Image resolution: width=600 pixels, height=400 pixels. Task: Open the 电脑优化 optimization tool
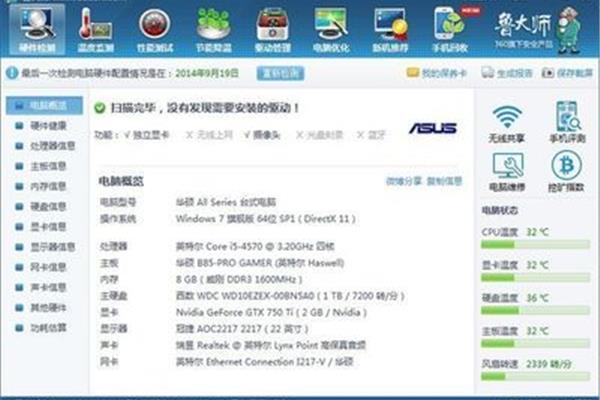coord(331,30)
